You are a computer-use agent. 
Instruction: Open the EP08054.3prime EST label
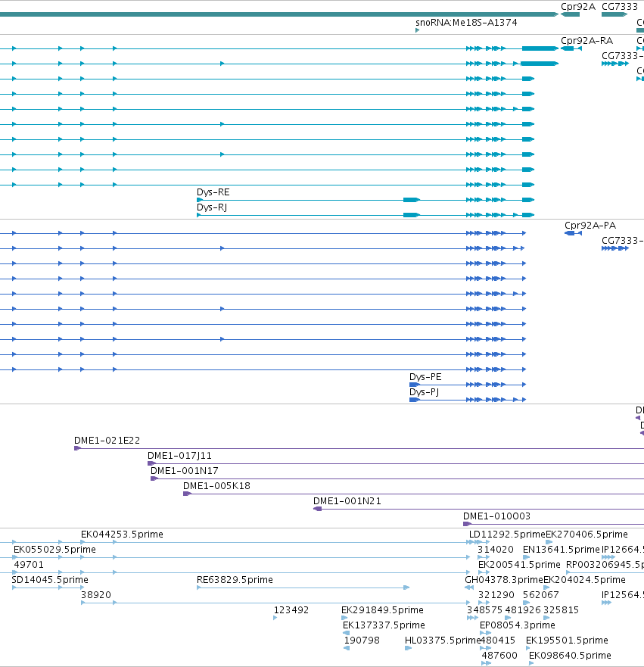[518, 625]
